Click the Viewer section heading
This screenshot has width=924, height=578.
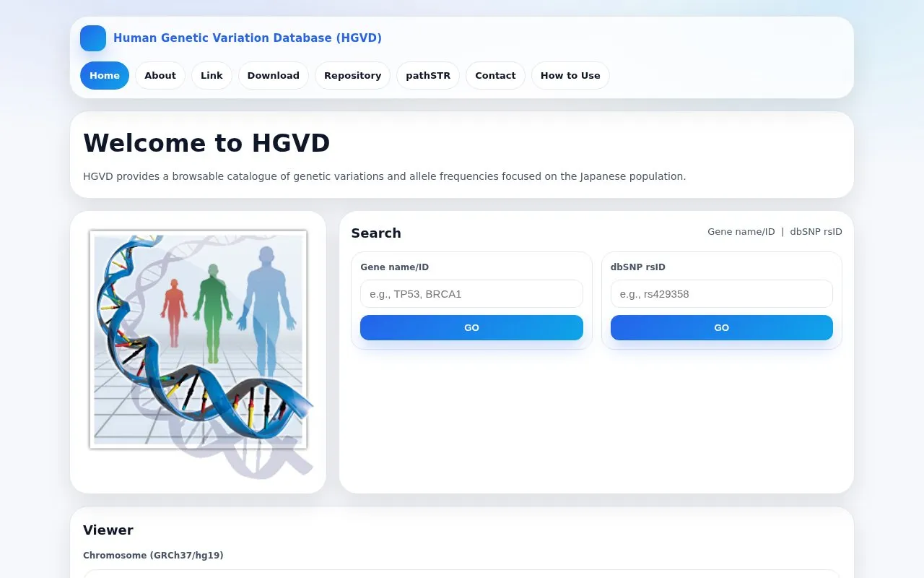pyautogui.click(x=108, y=530)
